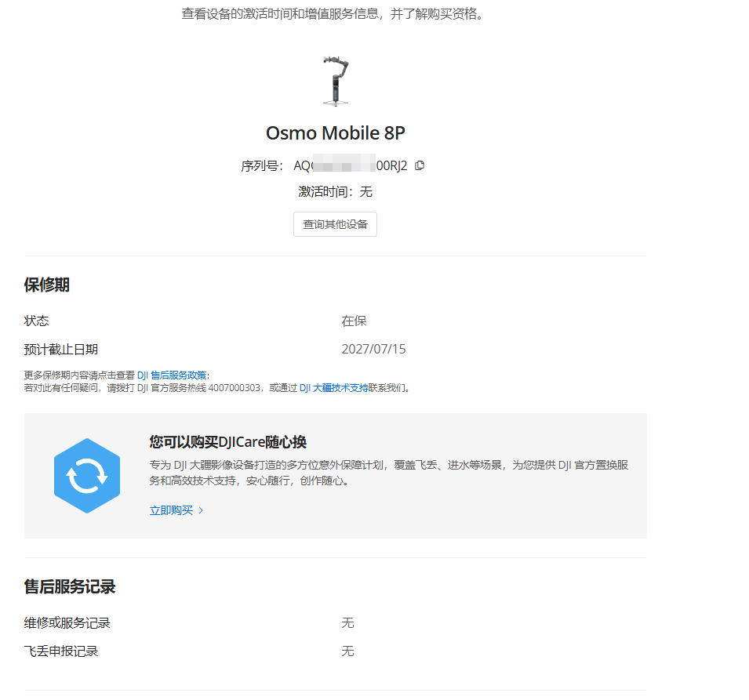Click the serial number ending in 00RJ2
This screenshot has width=749, height=700.
point(350,165)
